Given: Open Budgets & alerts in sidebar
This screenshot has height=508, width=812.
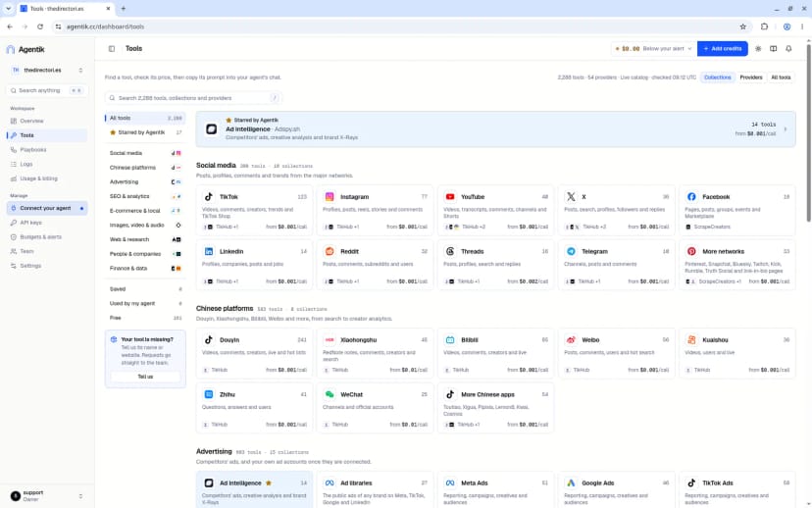Looking at the screenshot, I should pos(47,237).
